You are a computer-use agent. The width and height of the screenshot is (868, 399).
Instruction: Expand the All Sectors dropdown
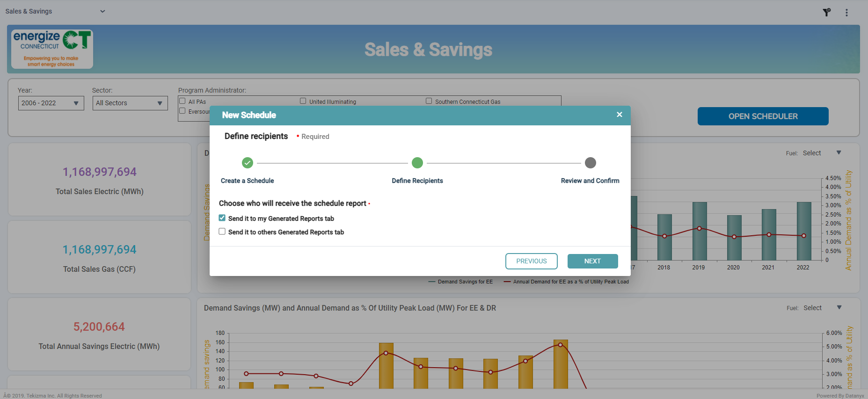(x=130, y=103)
